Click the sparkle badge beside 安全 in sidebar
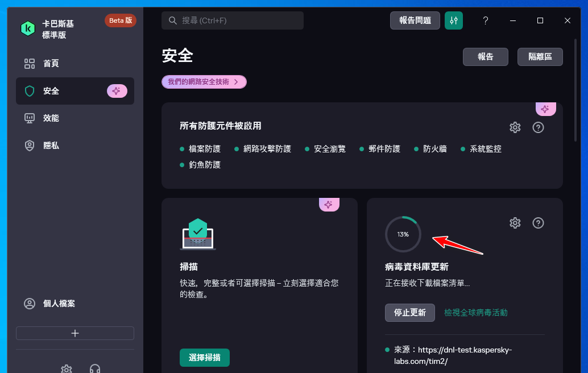Screen dimensions: 588x373 pos(117,91)
